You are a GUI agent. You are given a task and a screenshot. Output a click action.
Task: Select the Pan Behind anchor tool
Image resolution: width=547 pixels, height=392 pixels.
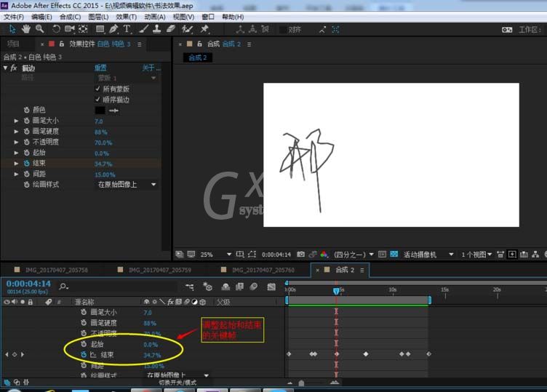click(x=83, y=29)
